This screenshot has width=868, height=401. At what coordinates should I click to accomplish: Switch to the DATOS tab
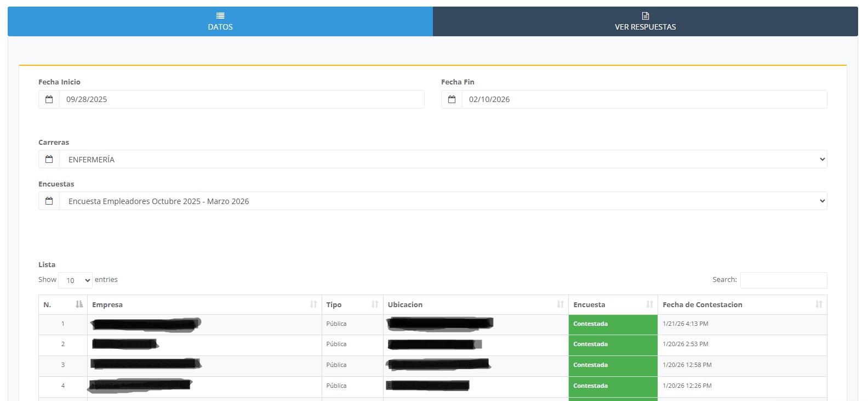point(220,21)
